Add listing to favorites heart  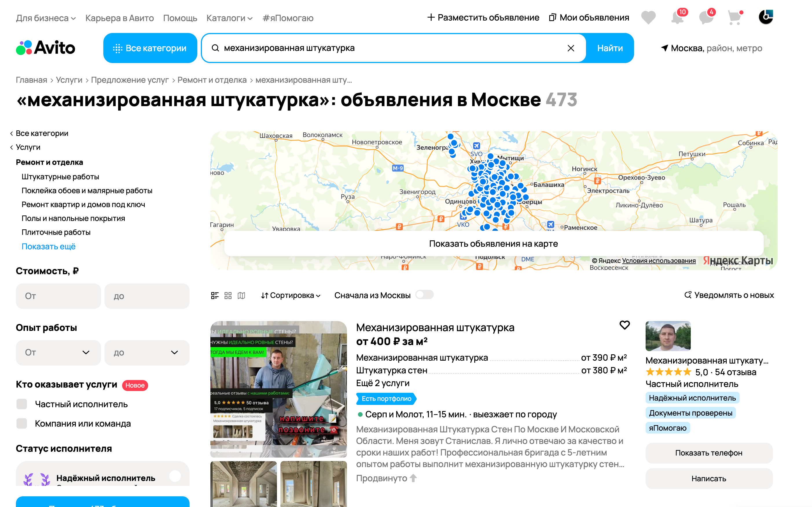(x=624, y=325)
